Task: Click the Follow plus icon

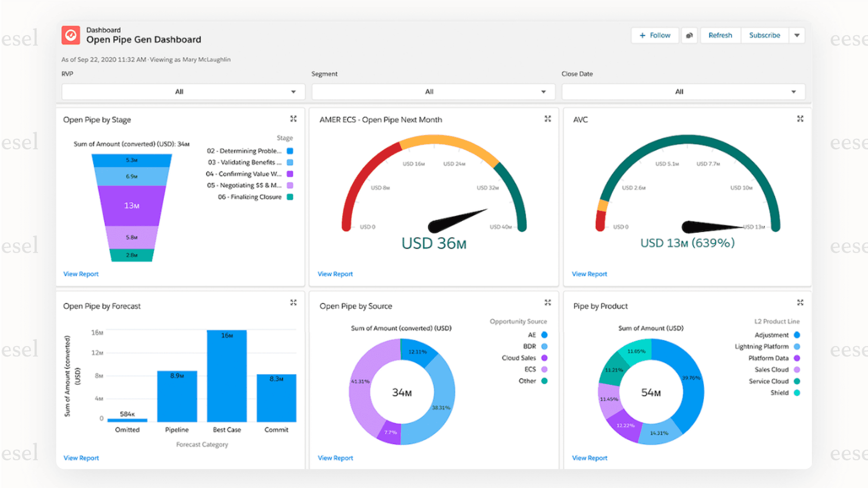Action: tap(642, 35)
